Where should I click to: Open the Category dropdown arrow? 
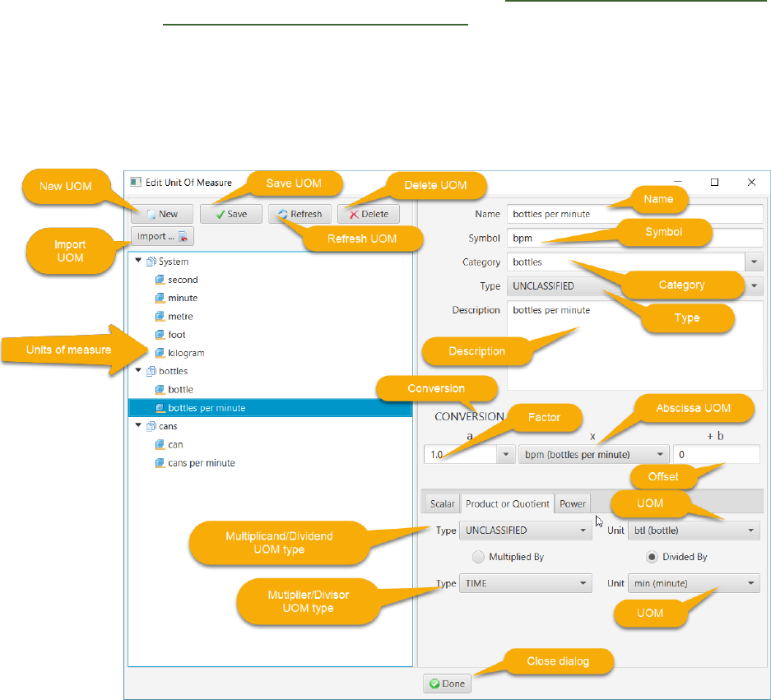click(x=754, y=262)
